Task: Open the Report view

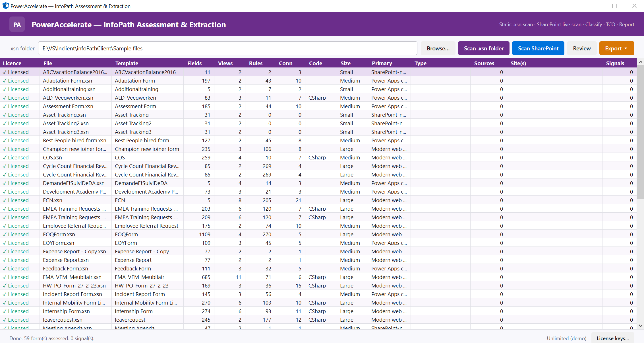Action: click(x=627, y=24)
